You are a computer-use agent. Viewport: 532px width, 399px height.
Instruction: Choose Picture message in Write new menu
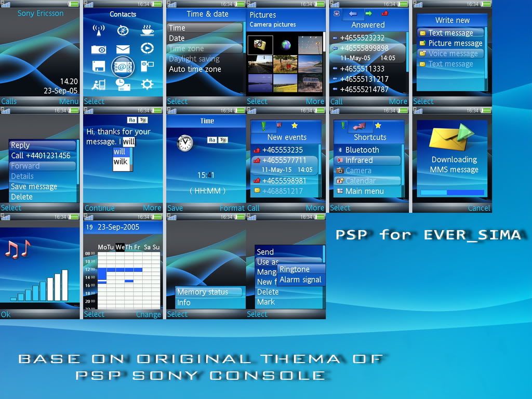pos(451,43)
